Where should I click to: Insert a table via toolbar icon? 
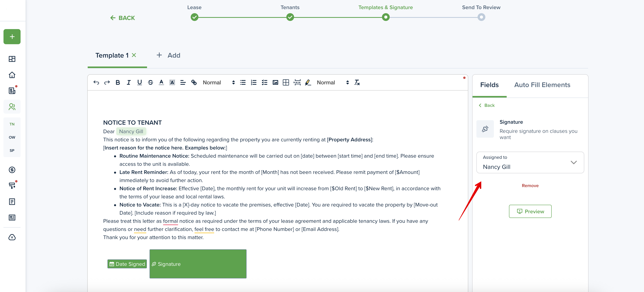click(286, 82)
